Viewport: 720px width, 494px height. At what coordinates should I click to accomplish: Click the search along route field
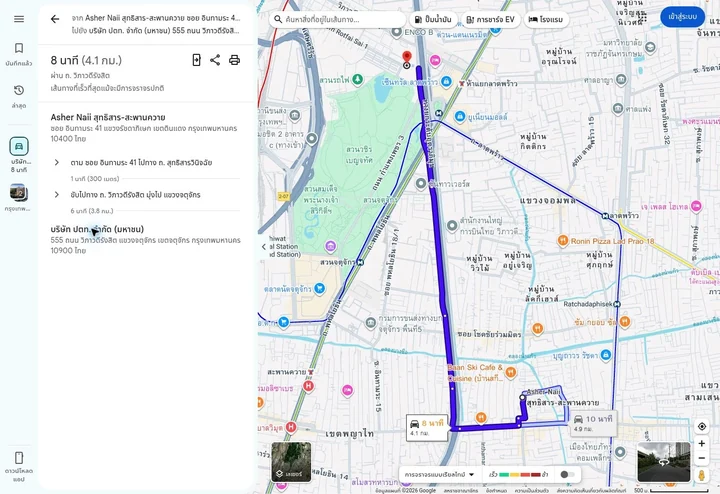(x=338, y=19)
